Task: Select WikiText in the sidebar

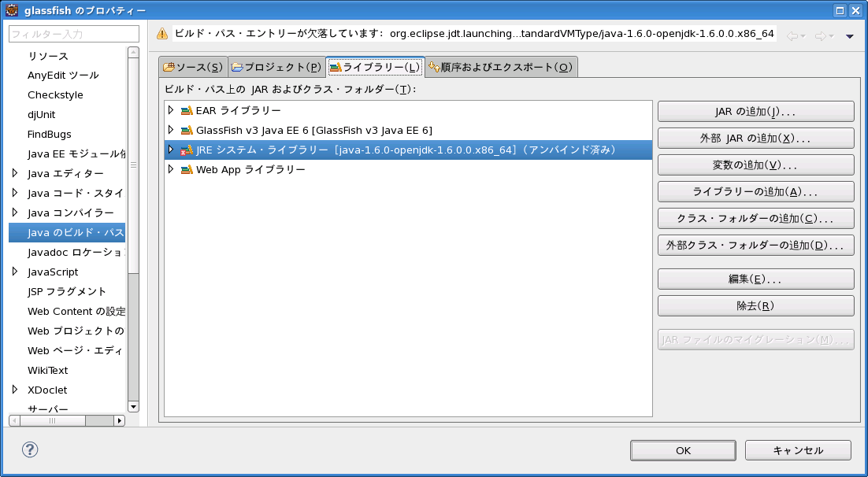Action: coord(47,370)
